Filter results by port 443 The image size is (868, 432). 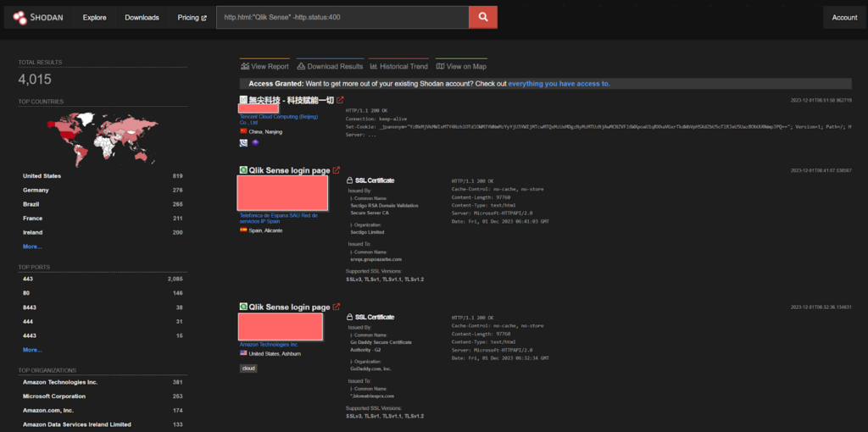[x=103, y=280]
